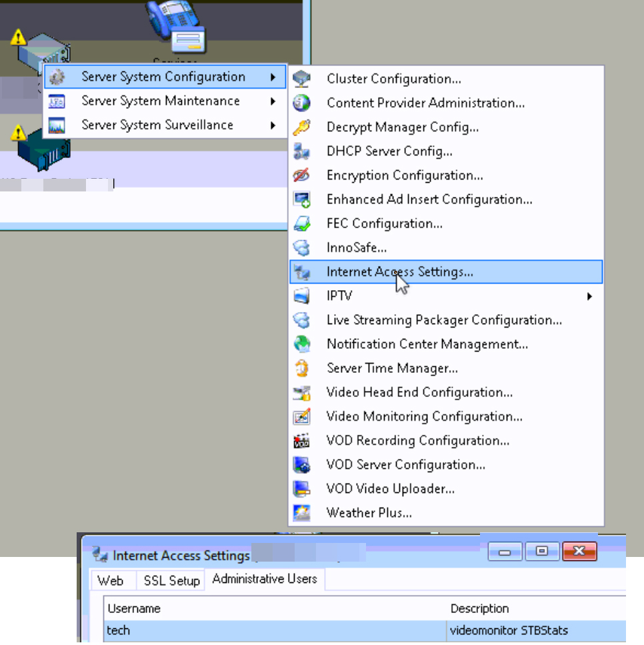Click the Server Time Manager clock icon
This screenshot has height=645, width=644.
pos(302,368)
